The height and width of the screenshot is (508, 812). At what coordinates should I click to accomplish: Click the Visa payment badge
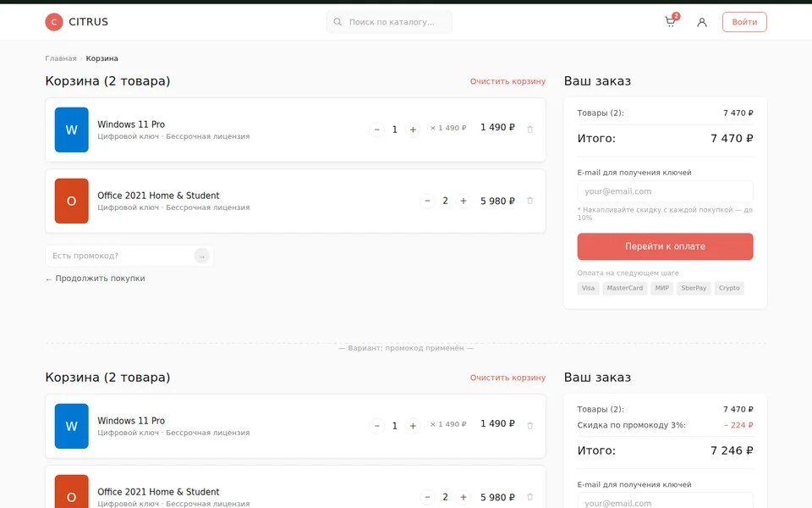coord(588,288)
